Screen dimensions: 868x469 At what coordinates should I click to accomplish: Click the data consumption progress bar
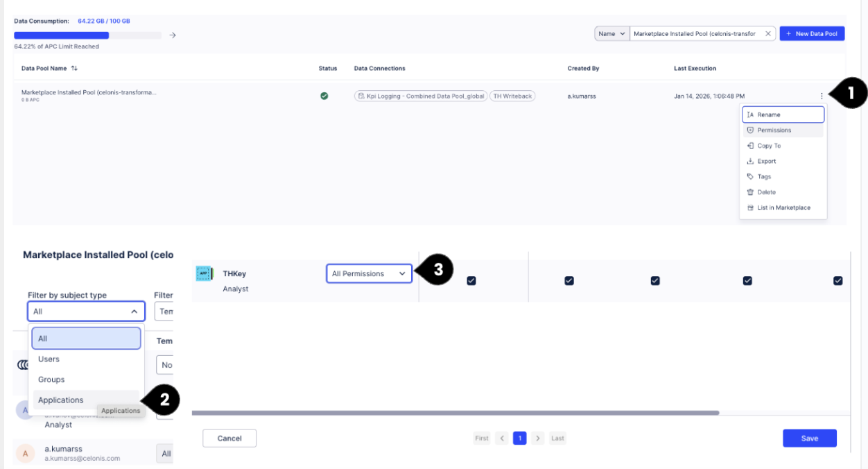click(x=87, y=35)
